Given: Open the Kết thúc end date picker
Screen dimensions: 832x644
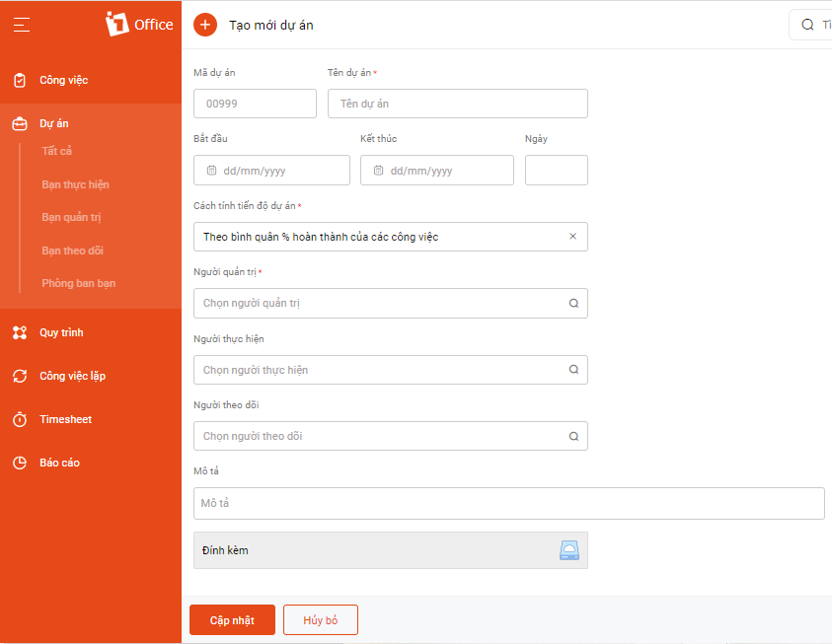Looking at the screenshot, I should 436,171.
